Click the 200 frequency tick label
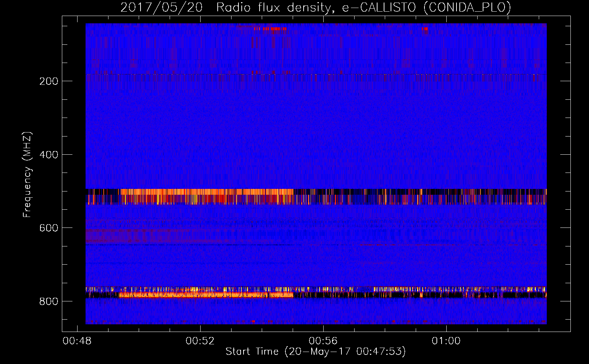This screenshot has height=364, width=589. pyautogui.click(x=48, y=81)
